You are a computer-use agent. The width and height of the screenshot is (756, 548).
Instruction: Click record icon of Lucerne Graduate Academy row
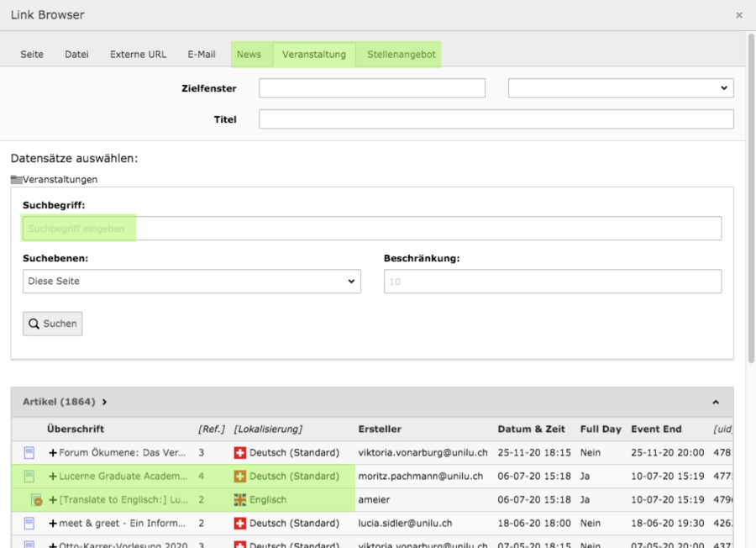tap(29, 476)
